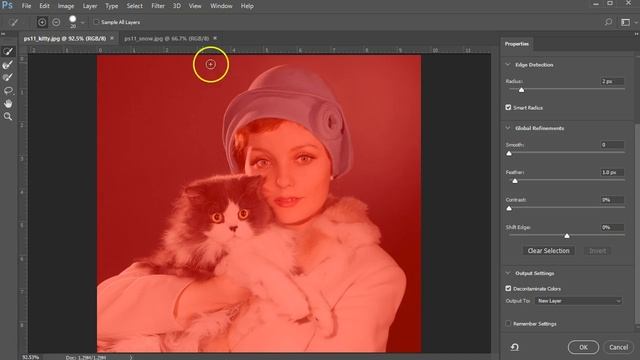Open the Image menu
This screenshot has width=640, height=360.
66,6
